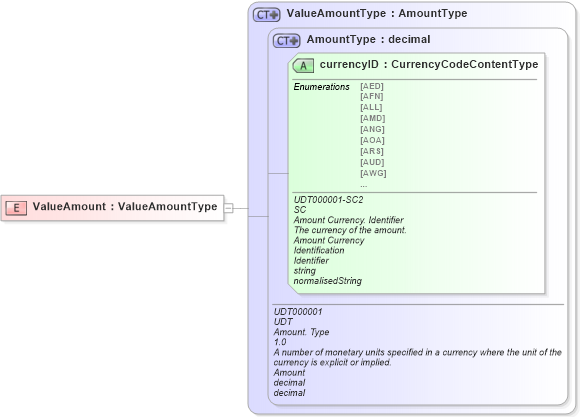This screenshot has width=580, height=417.
Task: Click the Enumerations label
Action: pyautogui.click(x=321, y=87)
